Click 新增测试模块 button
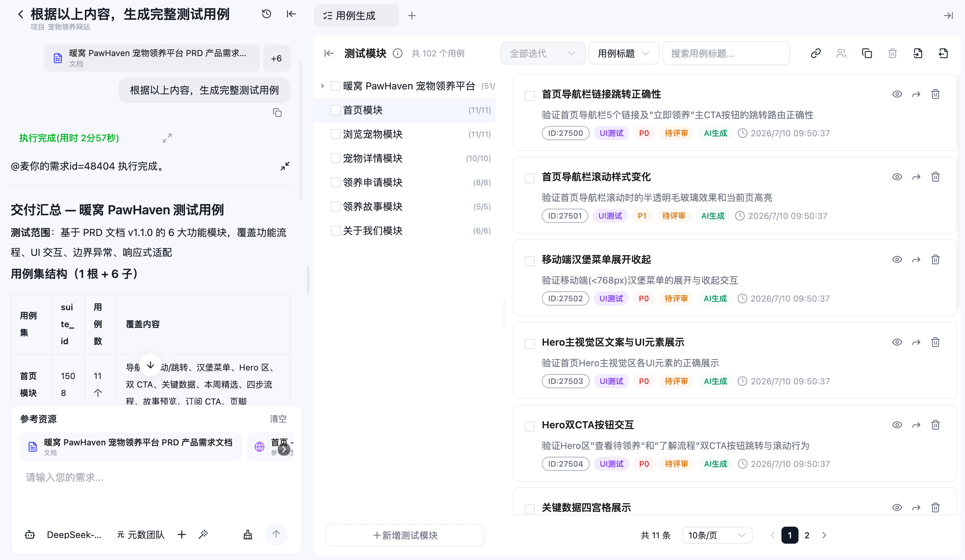The width and height of the screenshot is (965, 560). pyautogui.click(x=405, y=535)
